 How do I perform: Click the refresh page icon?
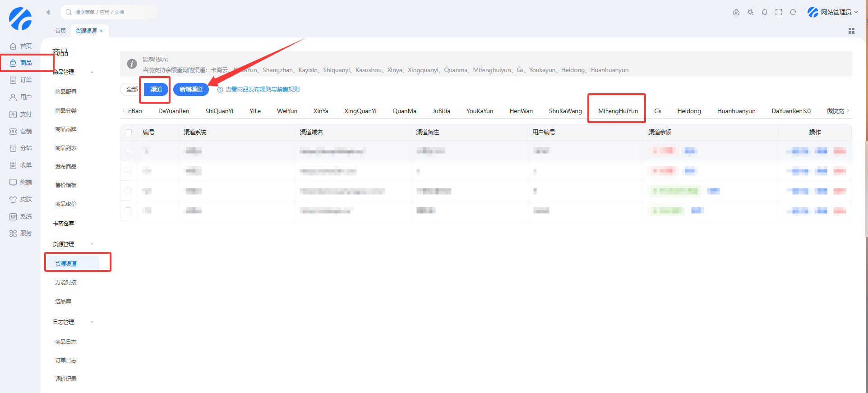pos(793,12)
